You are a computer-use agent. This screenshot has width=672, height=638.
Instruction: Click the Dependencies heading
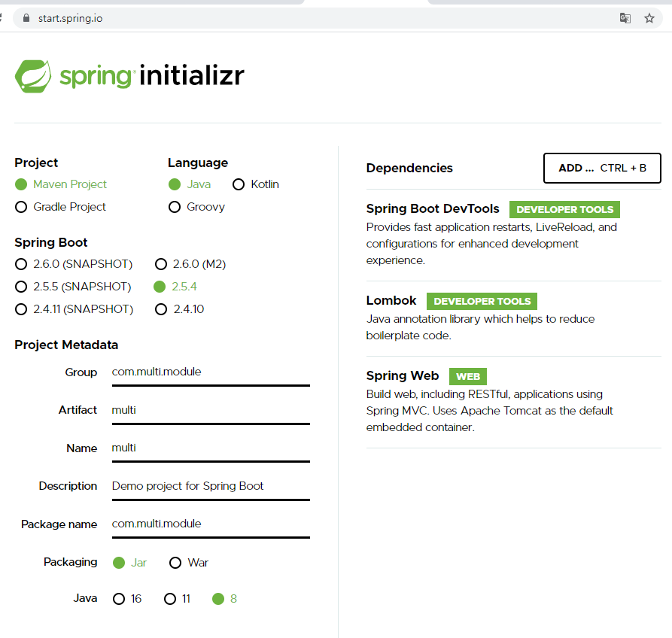point(409,168)
